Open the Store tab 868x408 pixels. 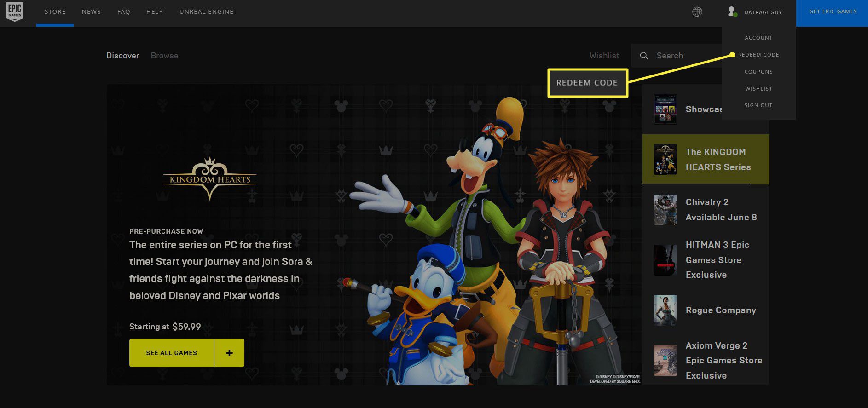[x=55, y=11]
